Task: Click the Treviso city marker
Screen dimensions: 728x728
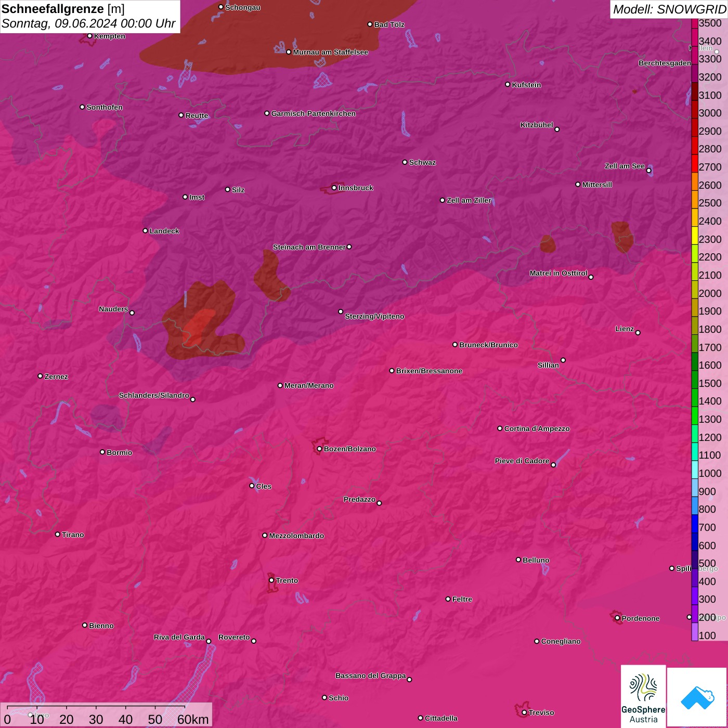Action: tap(524, 712)
